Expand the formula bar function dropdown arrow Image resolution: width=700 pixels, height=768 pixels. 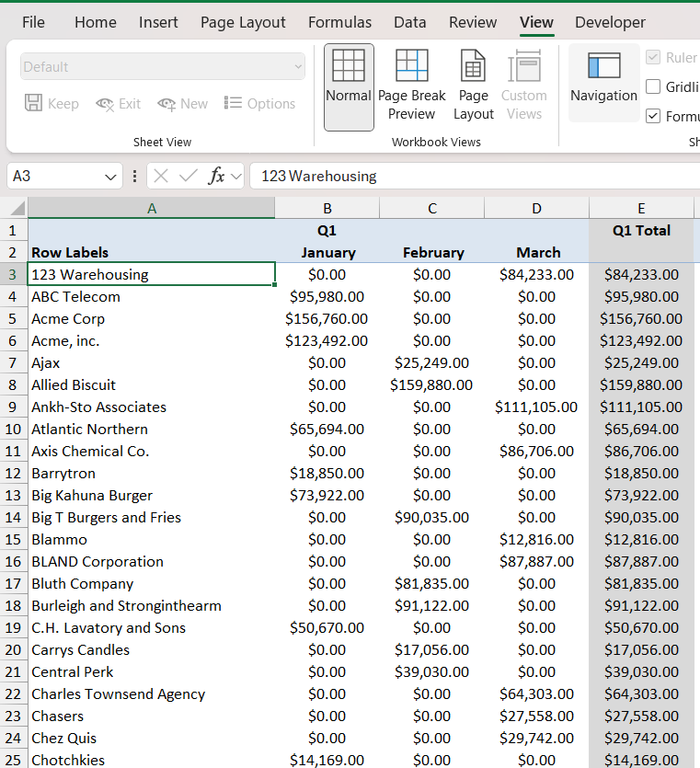point(236,177)
